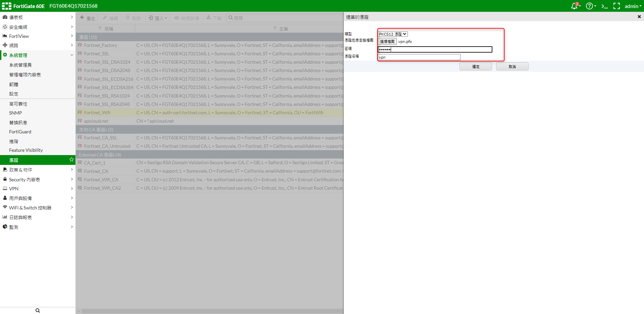The image size is (644, 314).
Task: Click the Edit pencil toolbar button
Action: pyautogui.click(x=110, y=18)
